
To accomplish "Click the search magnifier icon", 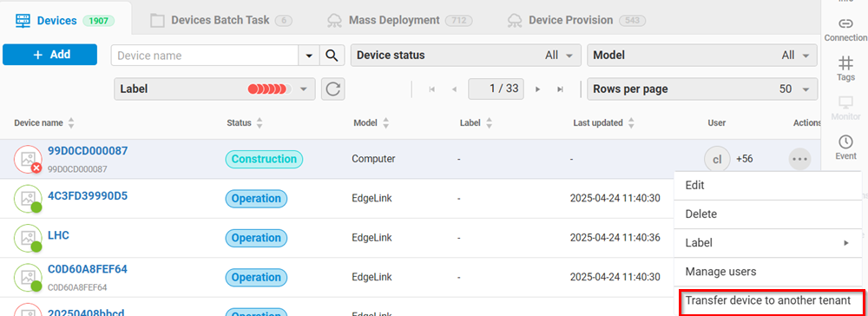I will tap(332, 56).
